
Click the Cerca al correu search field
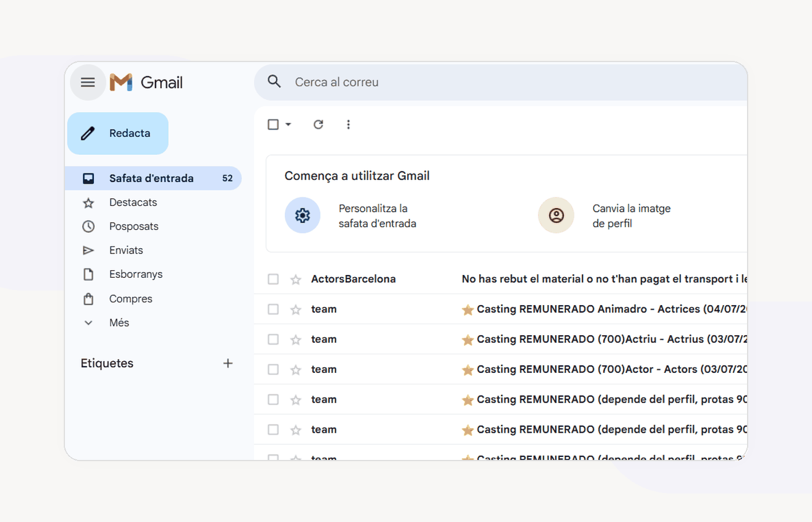tap(501, 82)
